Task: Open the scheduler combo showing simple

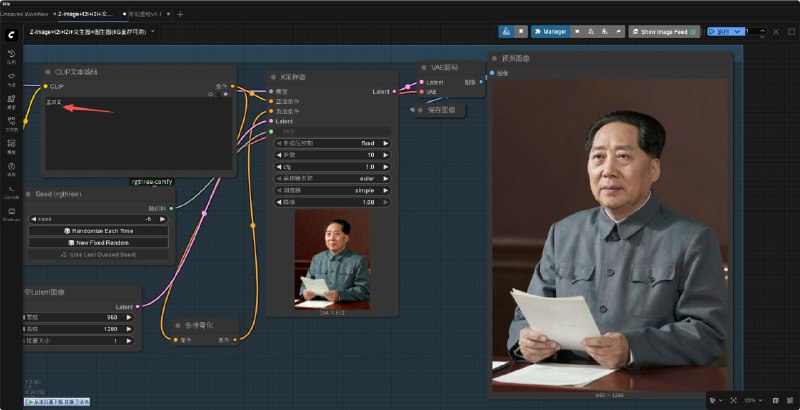Action: coord(332,190)
